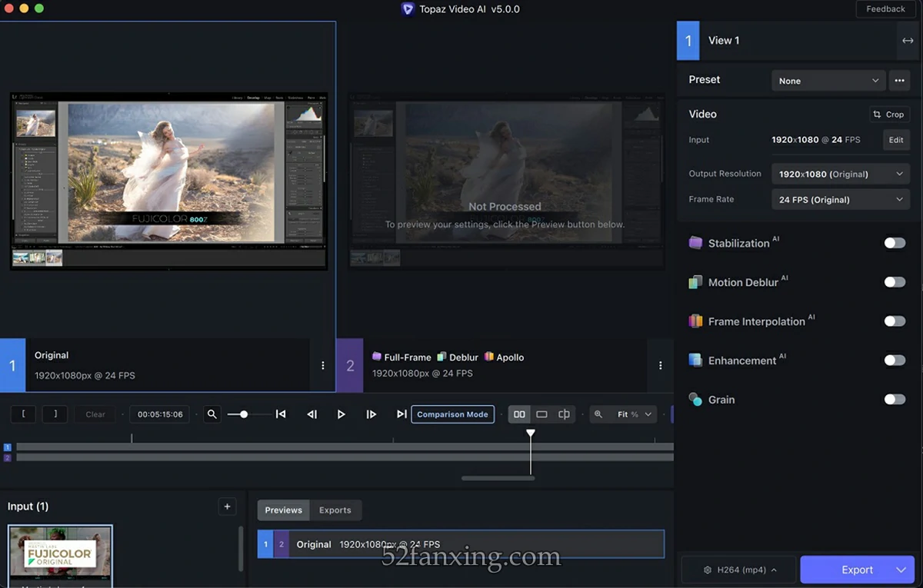Jump to first frame
Screen dimensions: 923x588
pos(281,414)
